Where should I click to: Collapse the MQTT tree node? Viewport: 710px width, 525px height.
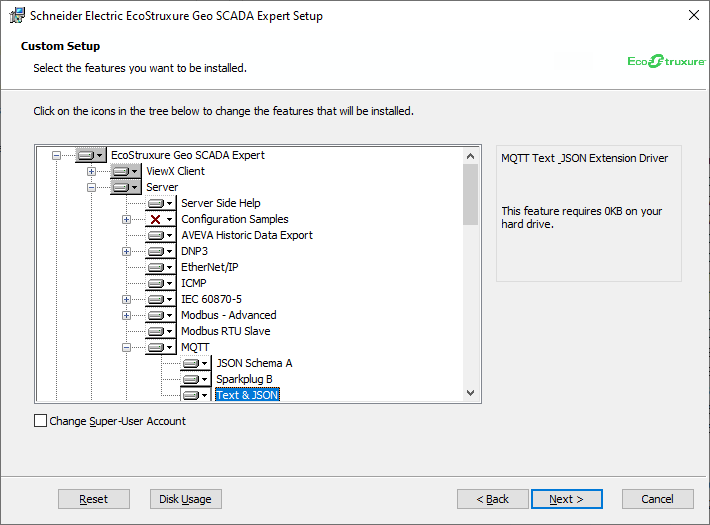click(x=127, y=347)
